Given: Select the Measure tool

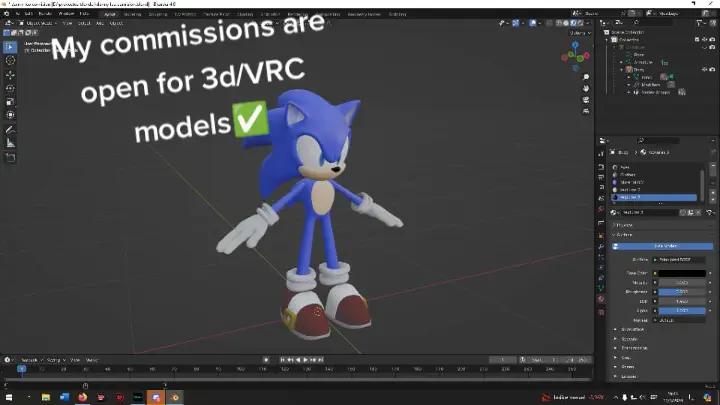Looking at the screenshot, I should tap(10, 144).
